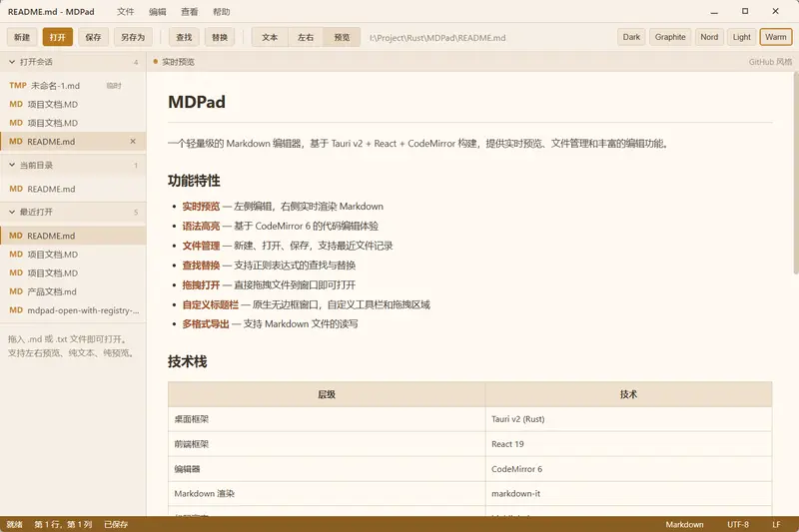Viewport: 799px width, 532px height.
Task: Click the Markdown 渲染 table cell
Action: [327, 494]
